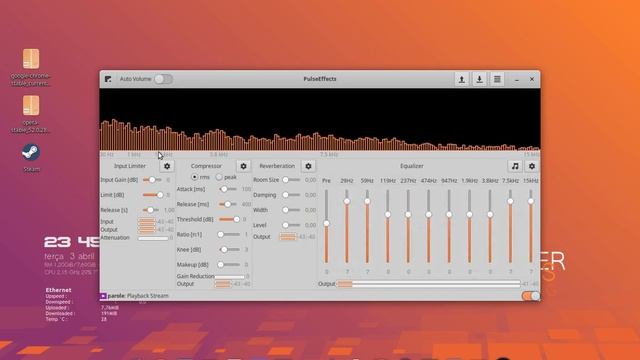
Task: Adjust the Input Gain [dB] slider
Action: (152, 180)
